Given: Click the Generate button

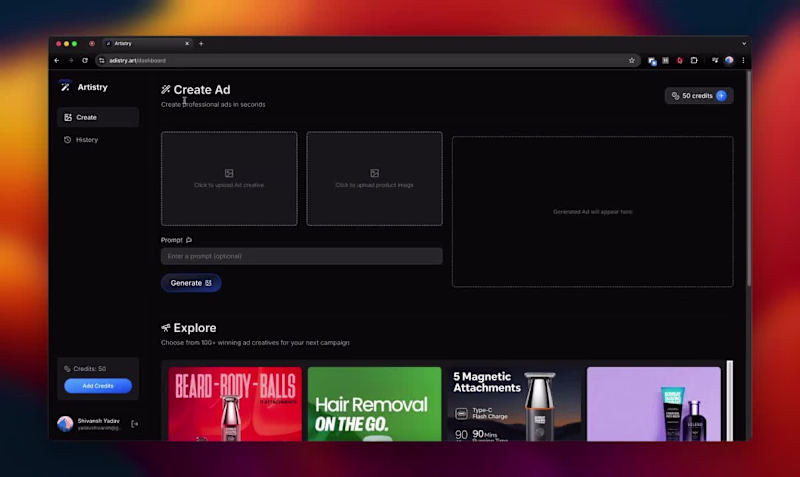Looking at the screenshot, I should pyautogui.click(x=191, y=283).
